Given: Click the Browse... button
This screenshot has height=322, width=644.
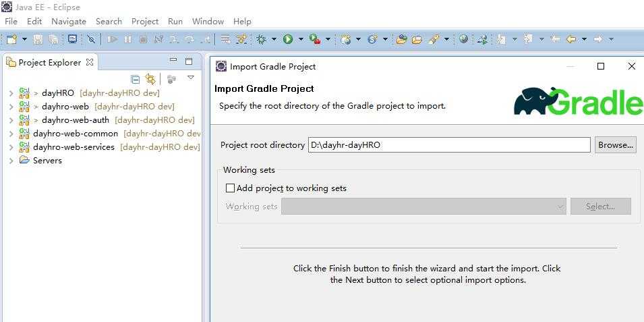Looking at the screenshot, I should coord(615,144).
